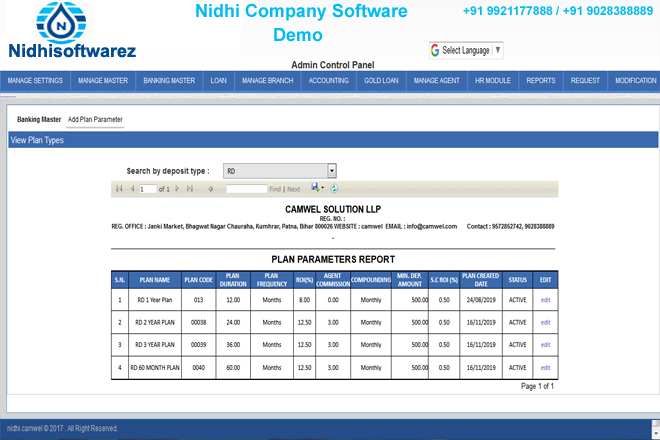Click CAMWEL SOLUTION LLP heading
Screen dimensions: 660x440
coord(333,209)
